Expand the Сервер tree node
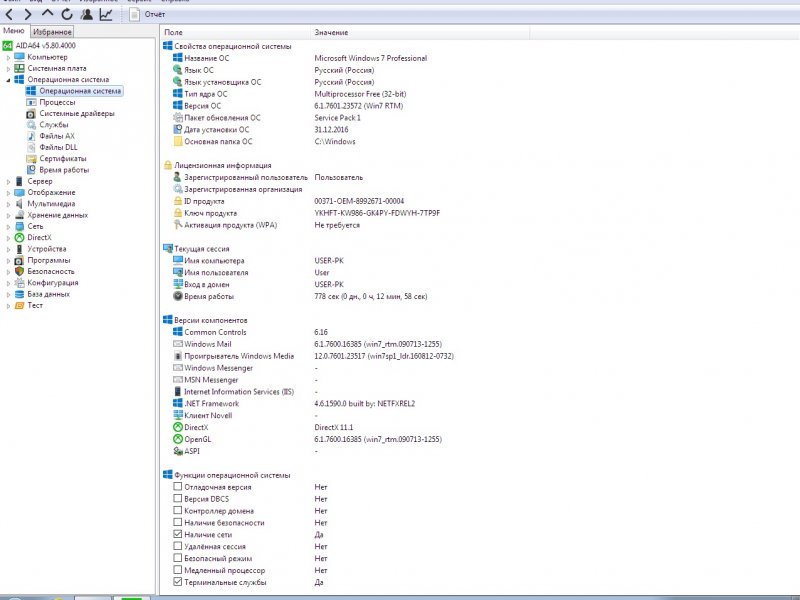This screenshot has width=800, height=600. pyautogui.click(x=8, y=182)
